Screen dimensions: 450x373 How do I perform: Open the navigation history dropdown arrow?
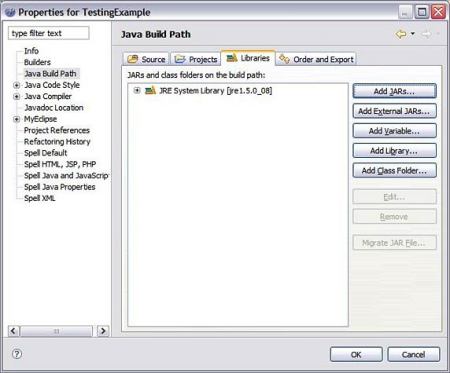[413, 34]
